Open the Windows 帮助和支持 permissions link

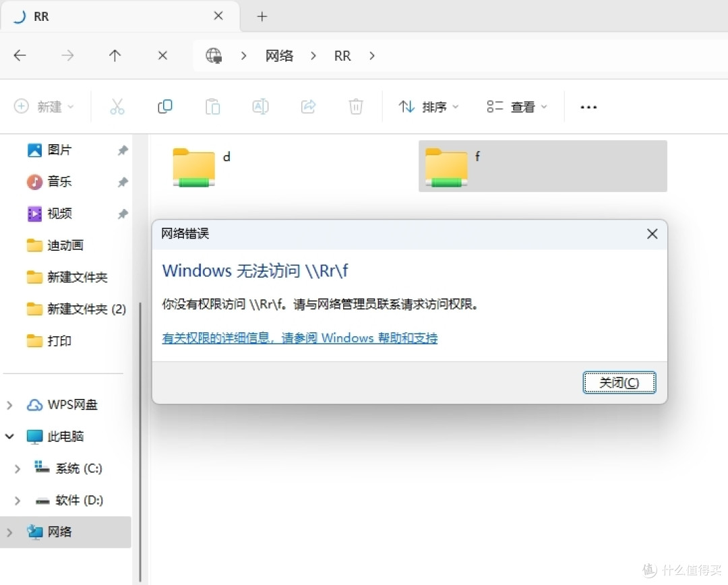coord(299,338)
